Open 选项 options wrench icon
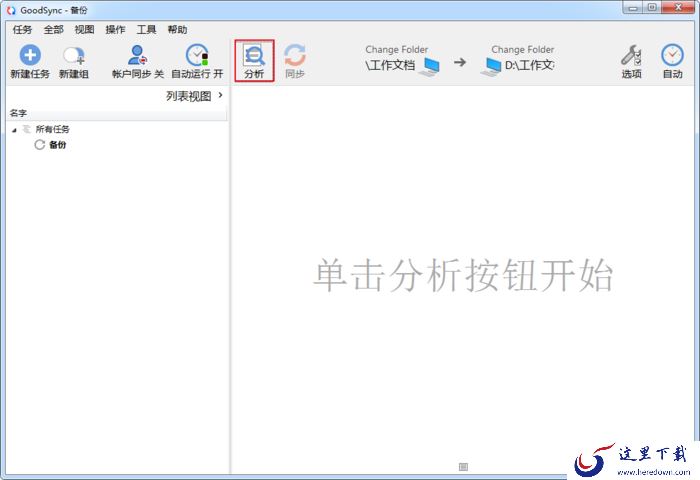Viewport: 700px width, 480px height. coord(631,55)
